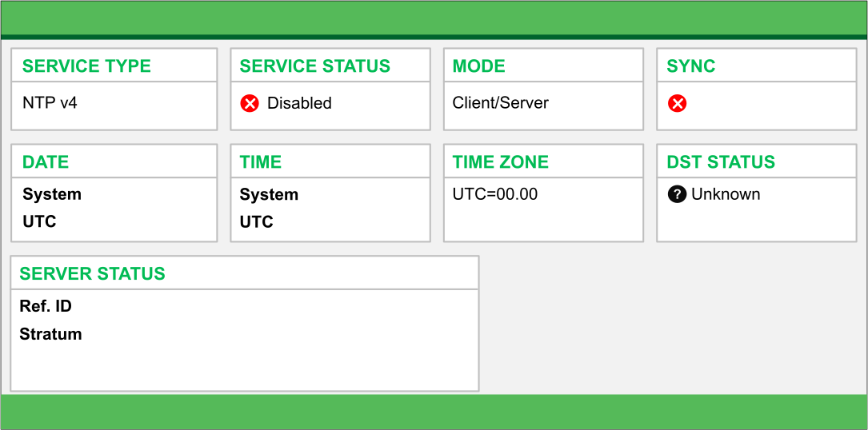This screenshot has width=868, height=430.
Task: Click the System label in TIME panel
Action: (269, 194)
